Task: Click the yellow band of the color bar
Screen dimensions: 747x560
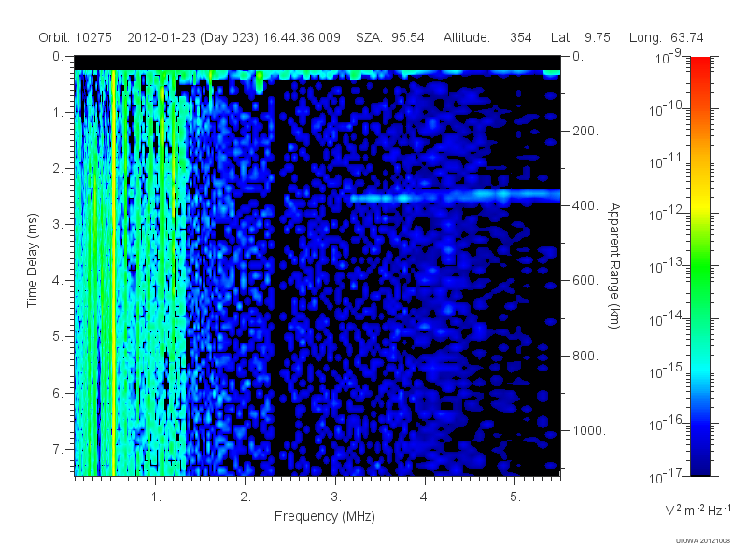Action: (x=699, y=203)
